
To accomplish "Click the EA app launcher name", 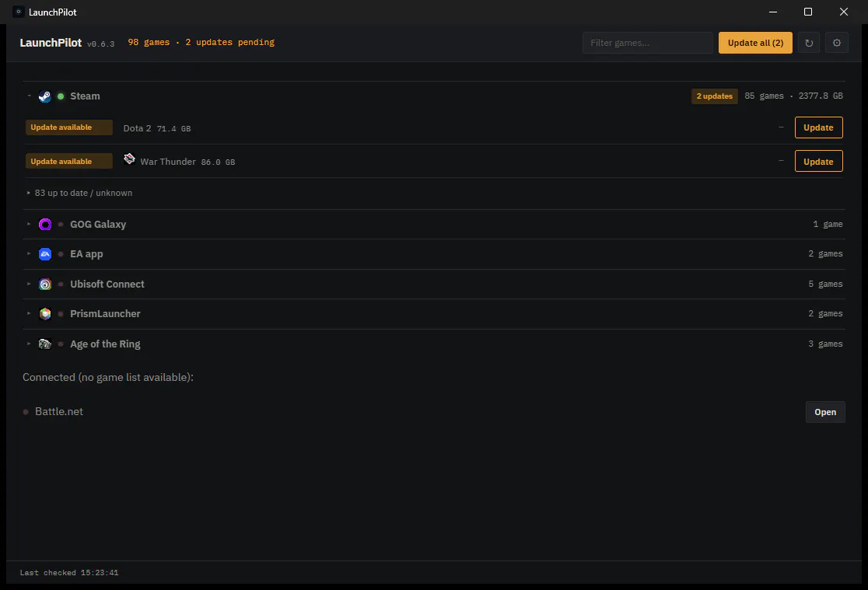I will 86,254.
